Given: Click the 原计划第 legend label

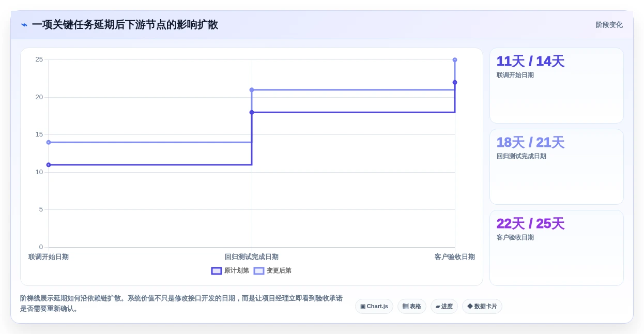Looking at the screenshot, I should [x=236, y=271].
